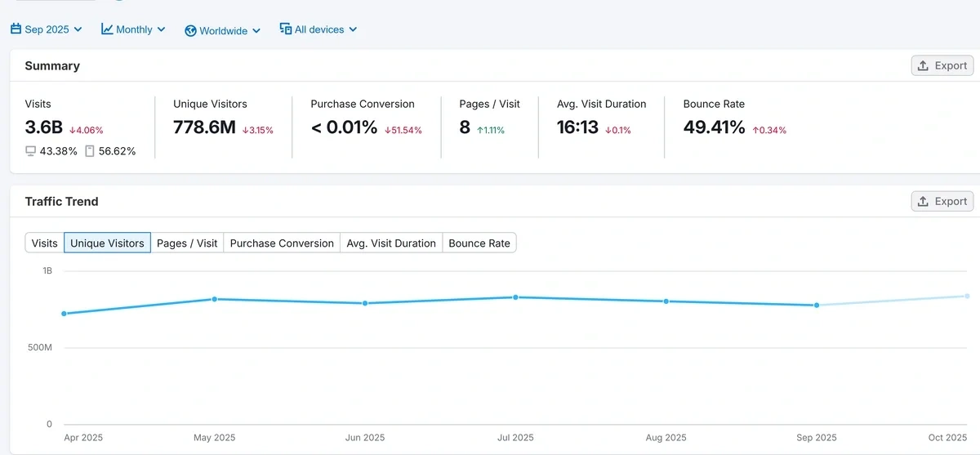Open the All devices dropdown chevron
Viewport: 980px width, 455px height.
[354, 29]
